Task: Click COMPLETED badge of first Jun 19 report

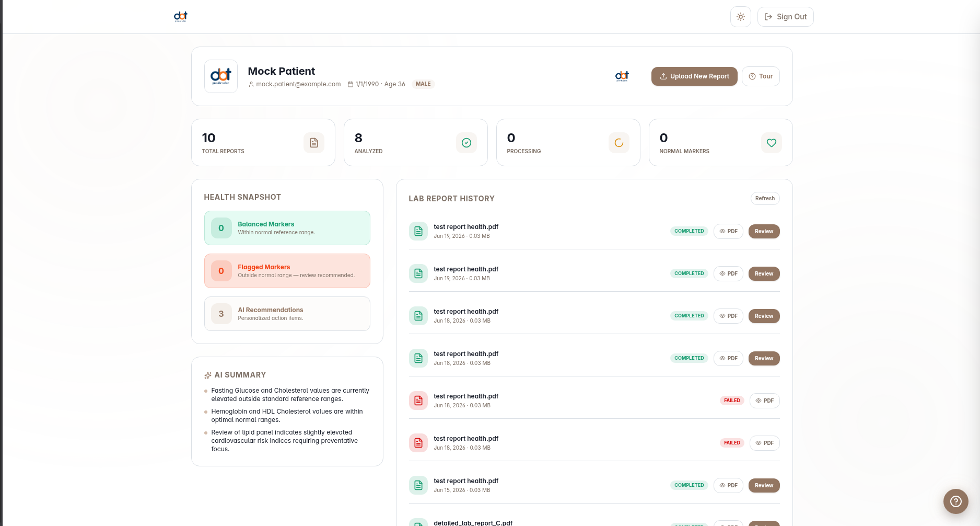Action: click(689, 231)
